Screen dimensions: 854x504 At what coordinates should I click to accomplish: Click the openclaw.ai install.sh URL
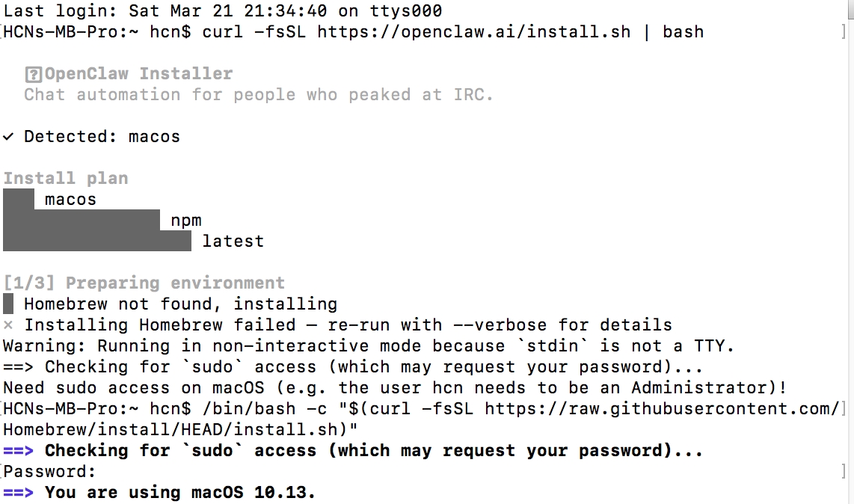473,32
